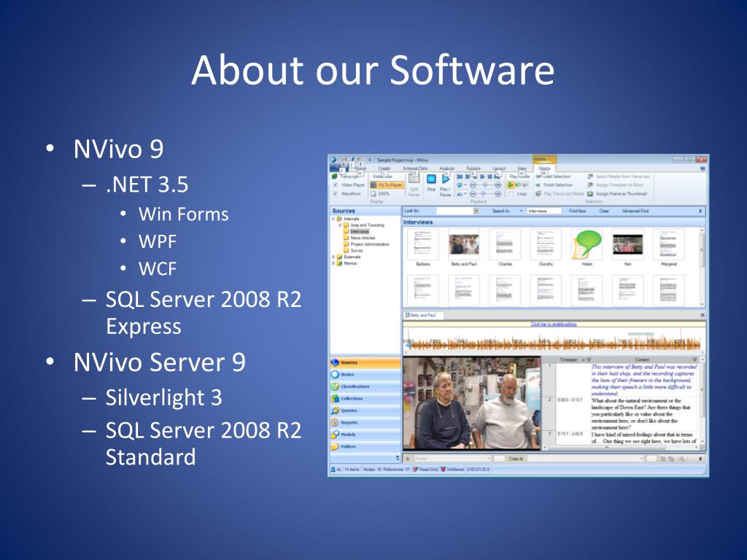Open the Search In dropdown
The height and width of the screenshot is (560, 747).
(521, 211)
